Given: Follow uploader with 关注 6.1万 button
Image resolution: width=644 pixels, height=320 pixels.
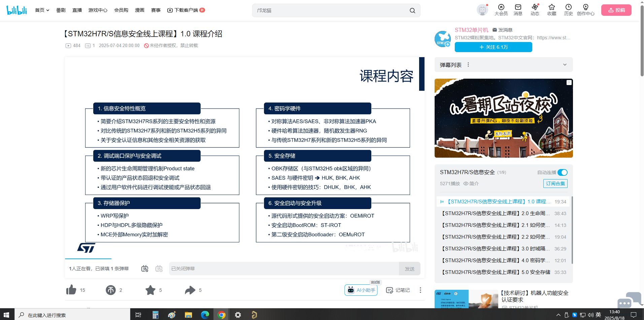Looking at the screenshot, I should tap(493, 47).
